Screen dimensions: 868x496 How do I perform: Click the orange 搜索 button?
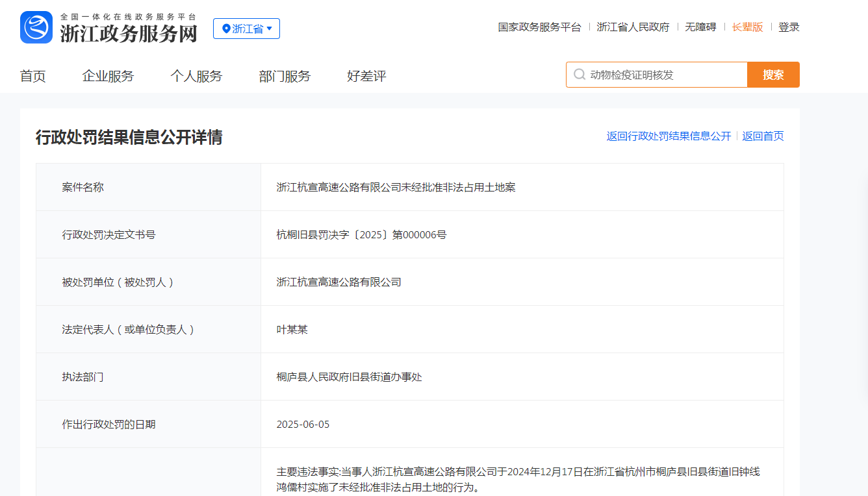[773, 75]
